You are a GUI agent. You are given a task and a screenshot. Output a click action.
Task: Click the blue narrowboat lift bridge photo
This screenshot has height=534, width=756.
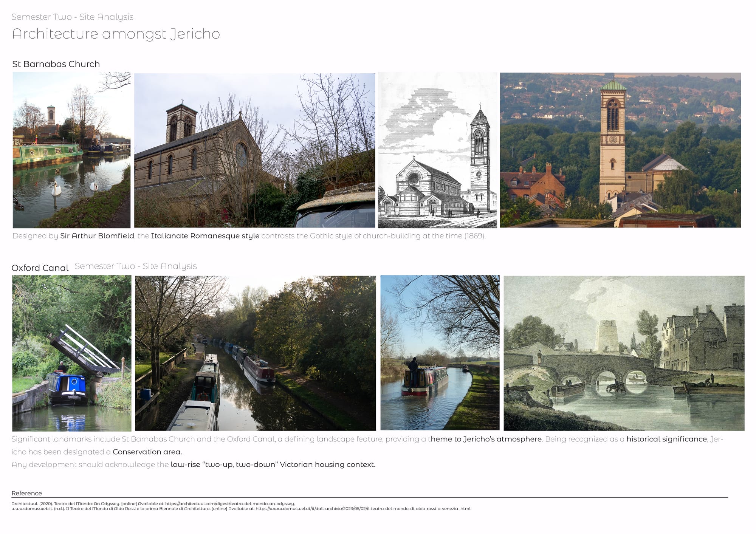point(71,353)
